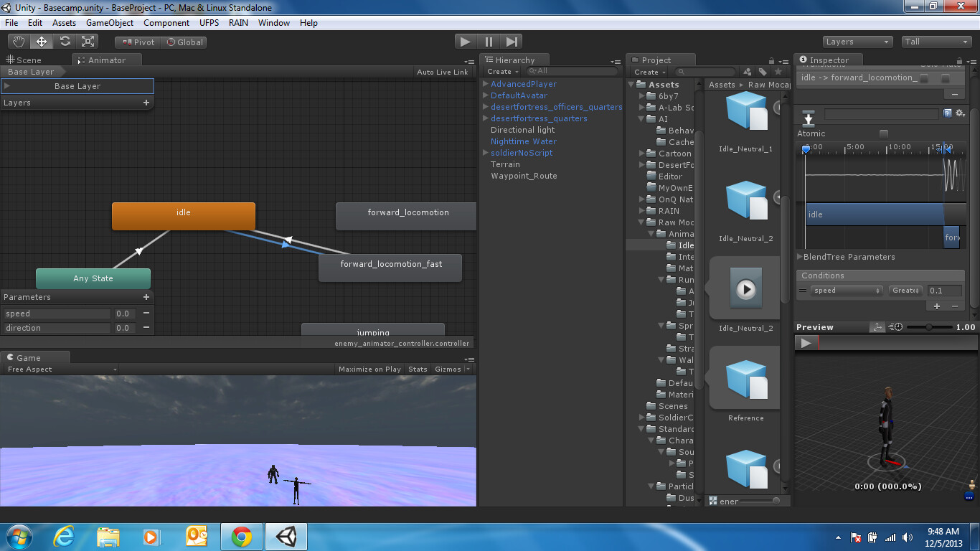Expand the AdvancedPlayer object in Hierarchy
Viewport: 980px width, 551px height.
pyautogui.click(x=486, y=84)
